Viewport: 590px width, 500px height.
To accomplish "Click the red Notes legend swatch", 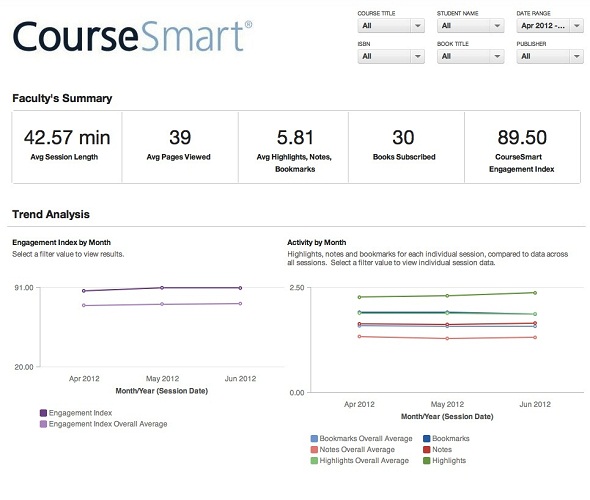I will (x=427, y=450).
